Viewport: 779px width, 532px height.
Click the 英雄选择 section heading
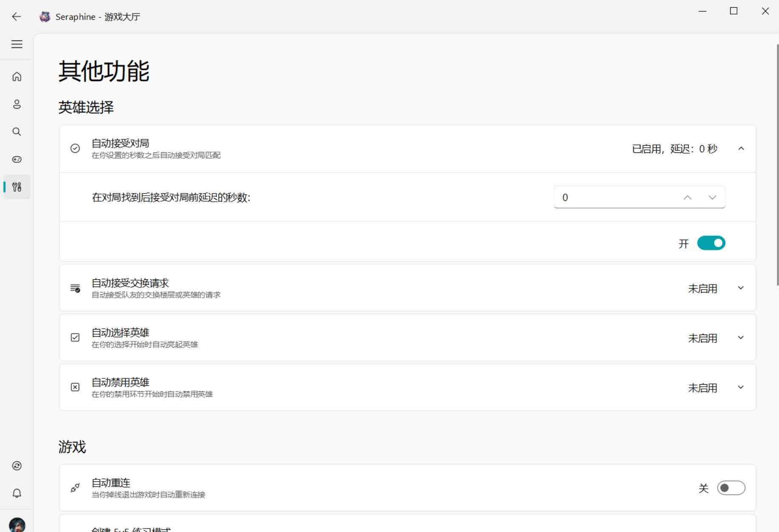click(86, 107)
